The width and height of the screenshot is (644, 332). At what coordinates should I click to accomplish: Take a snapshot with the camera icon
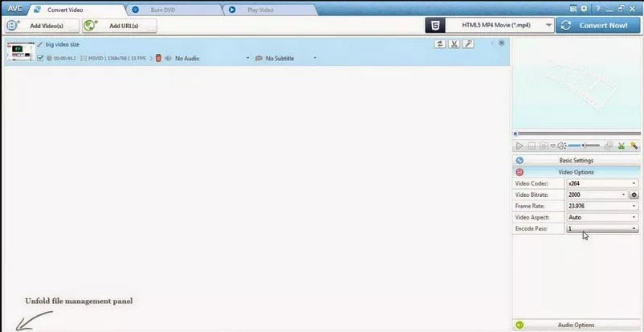543,146
